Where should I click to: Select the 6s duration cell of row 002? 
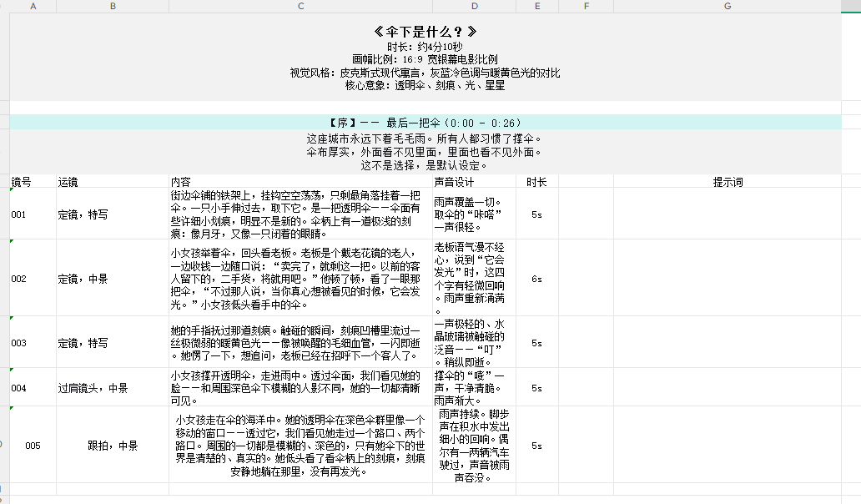tap(537, 279)
